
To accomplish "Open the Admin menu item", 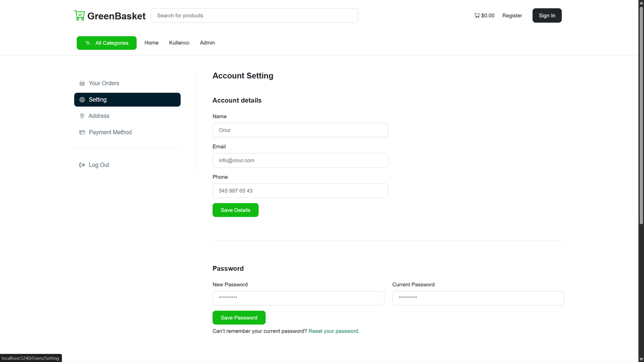I will pos(207,43).
